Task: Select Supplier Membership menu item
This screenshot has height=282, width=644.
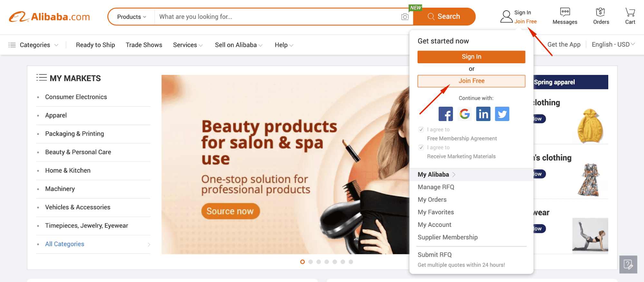Action: coord(448,237)
